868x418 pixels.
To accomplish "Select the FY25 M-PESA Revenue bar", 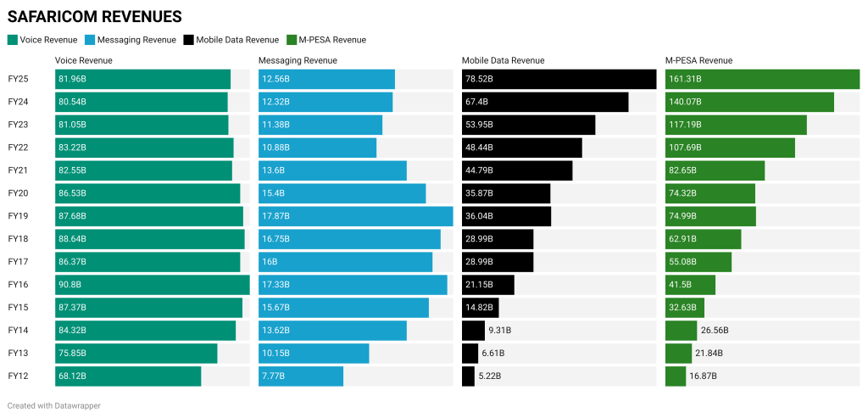I will coord(762,79).
